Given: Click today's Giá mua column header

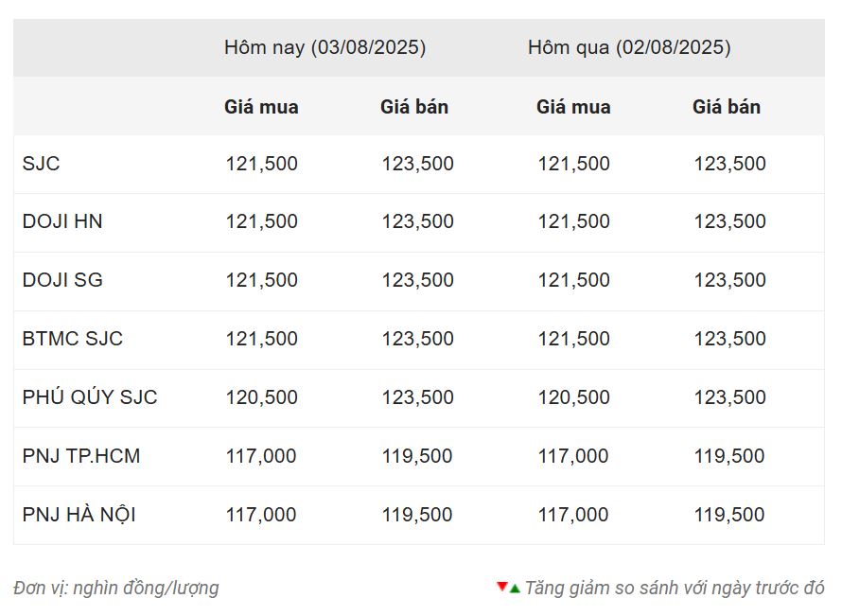Looking at the screenshot, I should pos(261,107).
